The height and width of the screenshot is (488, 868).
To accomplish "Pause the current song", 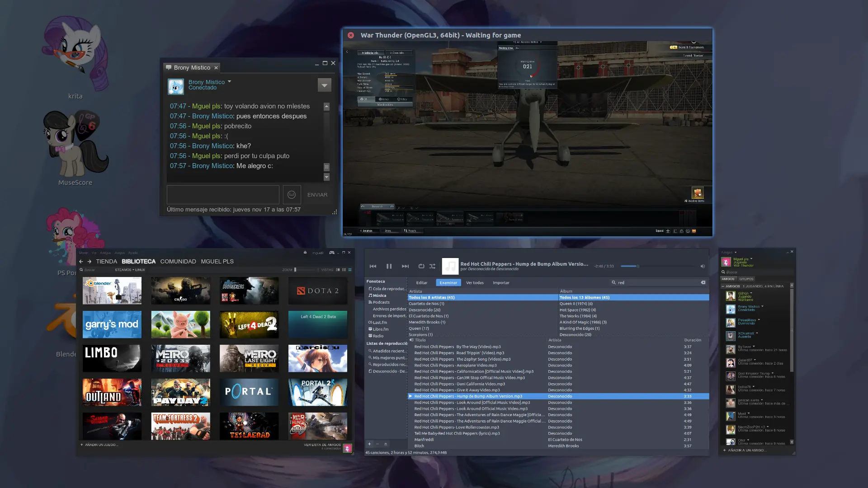I will (389, 266).
